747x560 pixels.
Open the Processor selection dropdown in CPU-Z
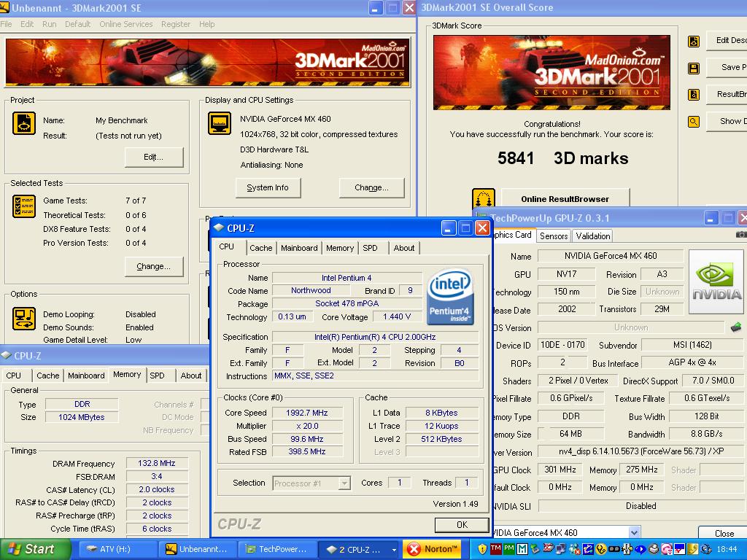tap(344, 483)
